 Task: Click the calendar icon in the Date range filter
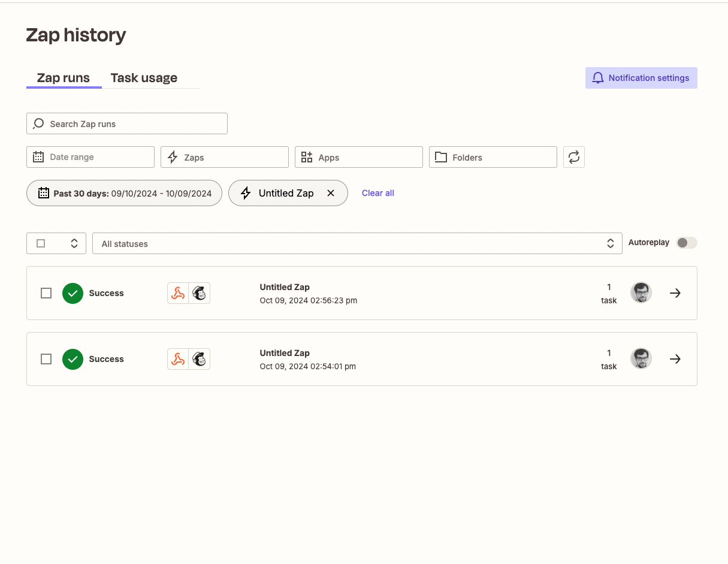coord(38,157)
